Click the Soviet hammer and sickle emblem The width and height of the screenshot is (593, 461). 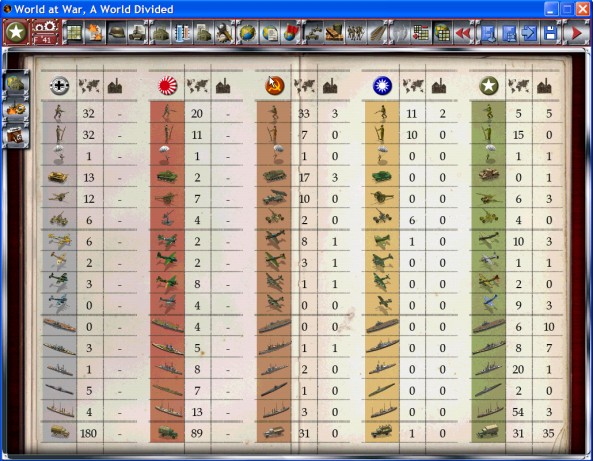275,85
